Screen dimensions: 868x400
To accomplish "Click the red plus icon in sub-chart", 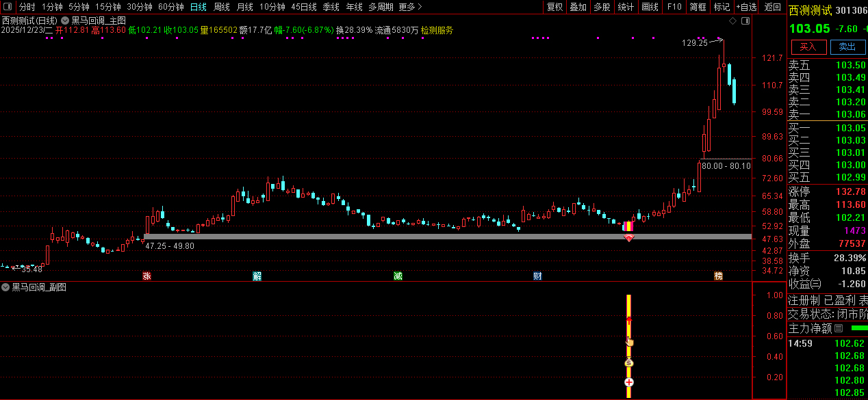I will coord(628,382).
